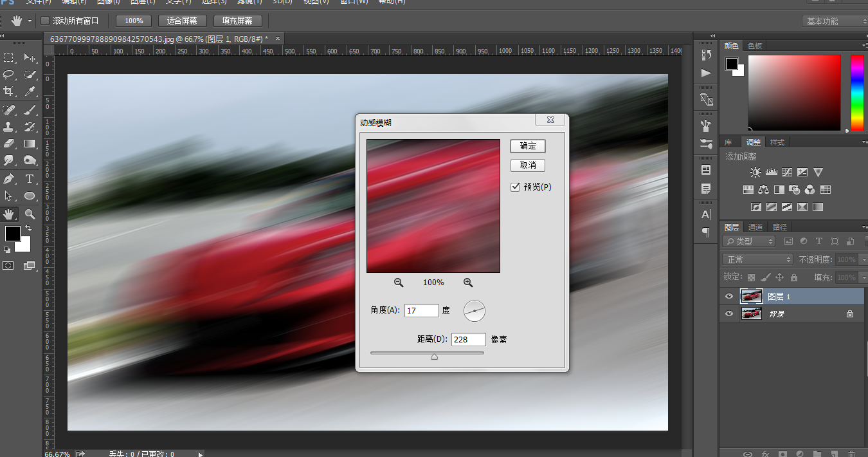Open the 正常 blend mode dropdown
The height and width of the screenshot is (457, 868).
click(x=758, y=259)
